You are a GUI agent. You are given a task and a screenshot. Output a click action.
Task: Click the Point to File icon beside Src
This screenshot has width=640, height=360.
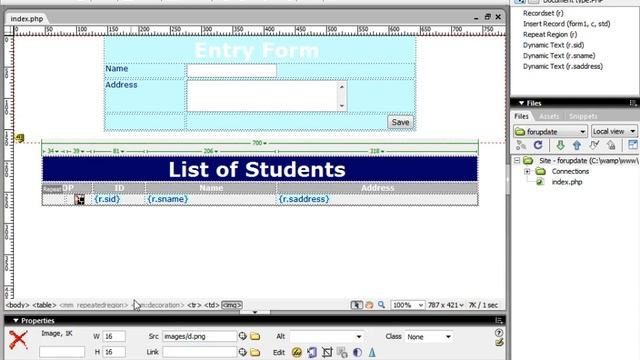tap(242, 336)
